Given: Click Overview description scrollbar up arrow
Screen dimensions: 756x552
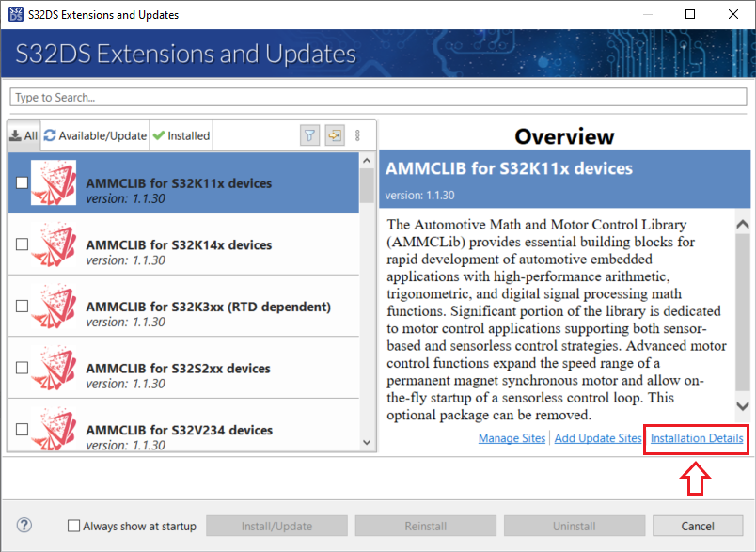Looking at the screenshot, I should pos(743,224).
